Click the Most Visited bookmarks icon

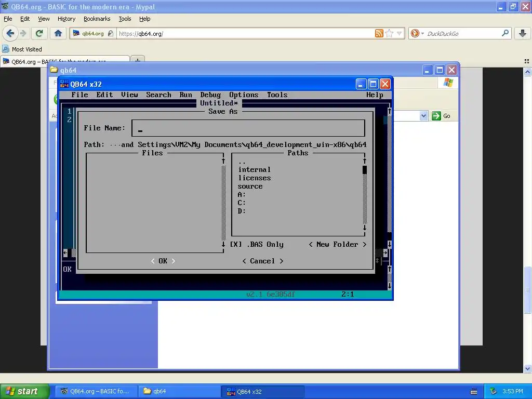[5, 49]
